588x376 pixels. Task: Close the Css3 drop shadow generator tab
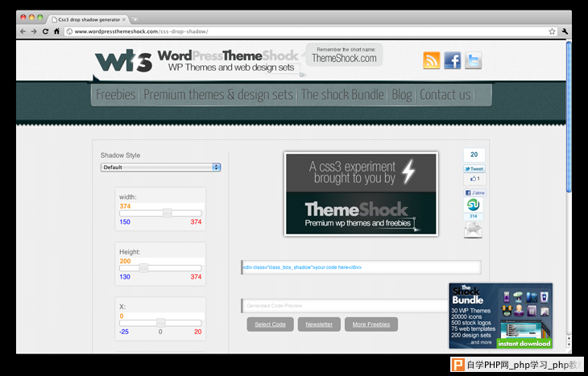[124, 19]
